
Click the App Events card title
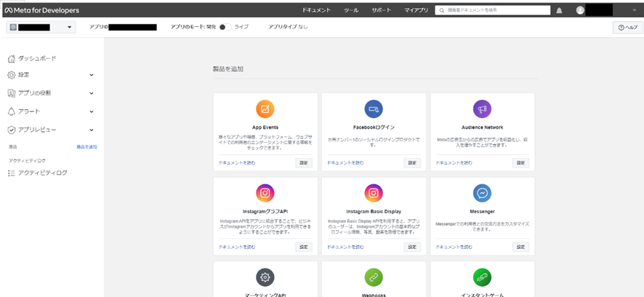[x=265, y=127]
